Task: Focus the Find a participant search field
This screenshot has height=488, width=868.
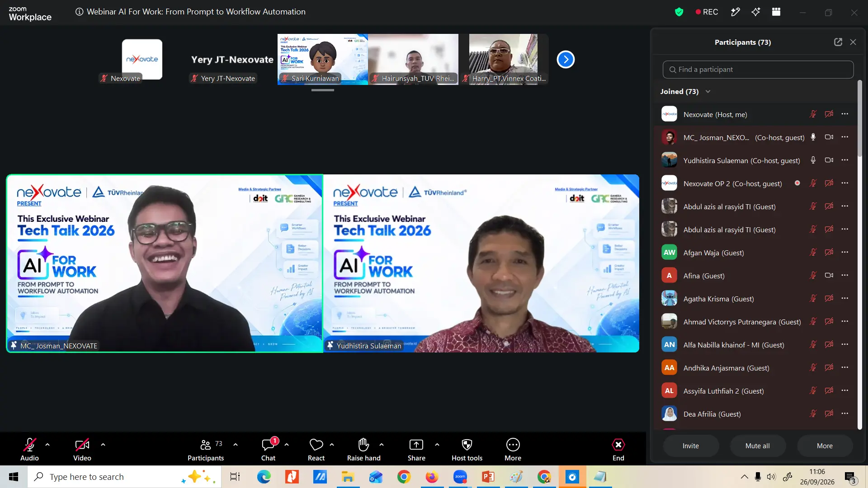Action: (758, 70)
